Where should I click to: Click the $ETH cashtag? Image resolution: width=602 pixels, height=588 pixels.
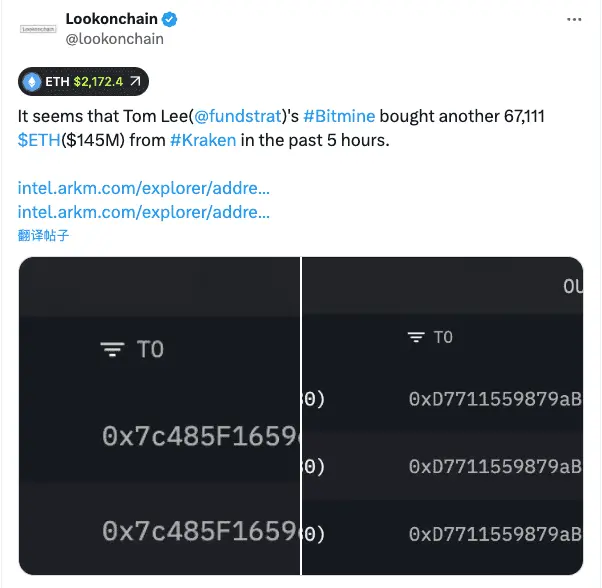point(39,140)
